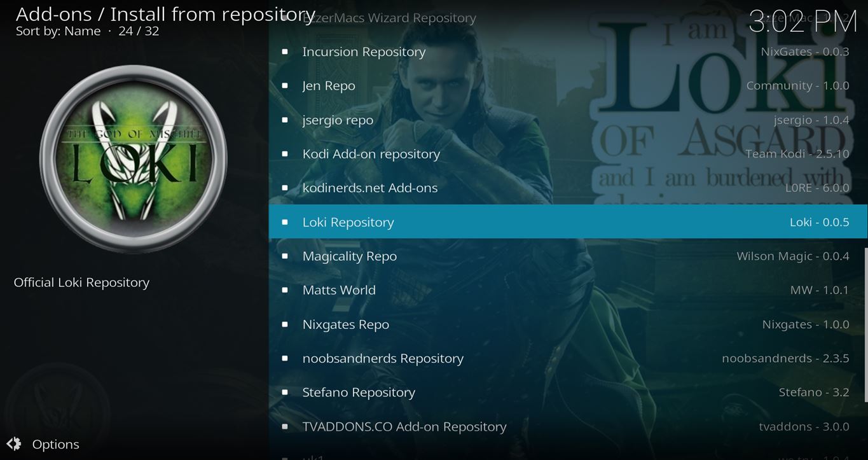This screenshot has width=868, height=460.
Task: Click bullet icon next to Stefano Repository
Action: tap(285, 393)
